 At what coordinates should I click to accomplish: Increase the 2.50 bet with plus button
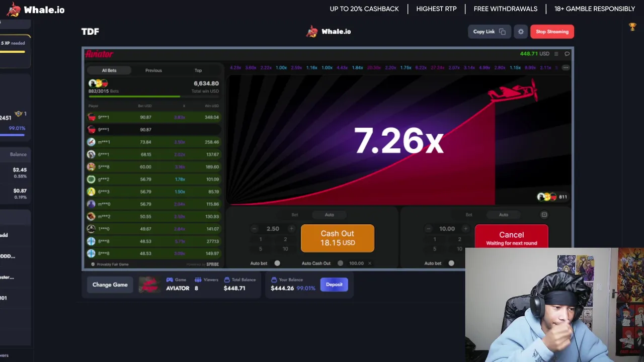291,229
